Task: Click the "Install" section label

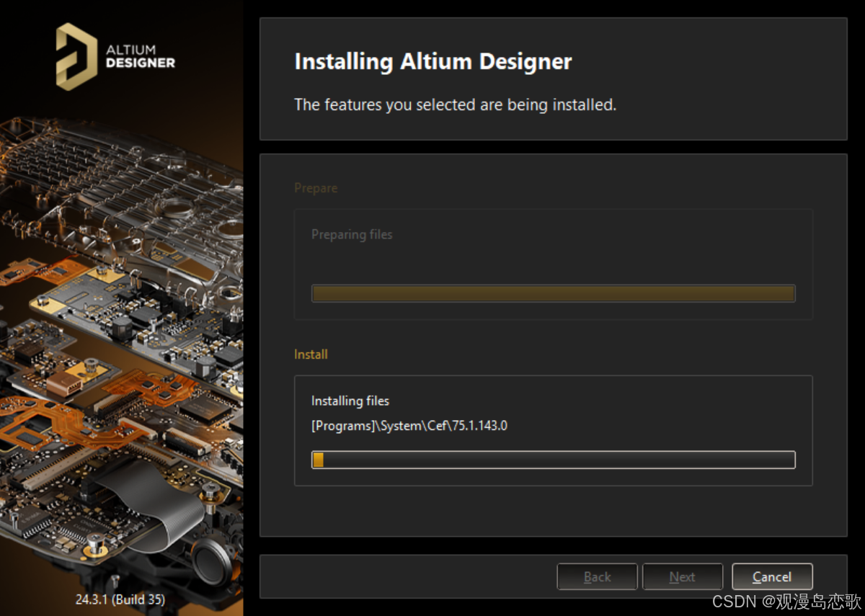Action: (311, 354)
